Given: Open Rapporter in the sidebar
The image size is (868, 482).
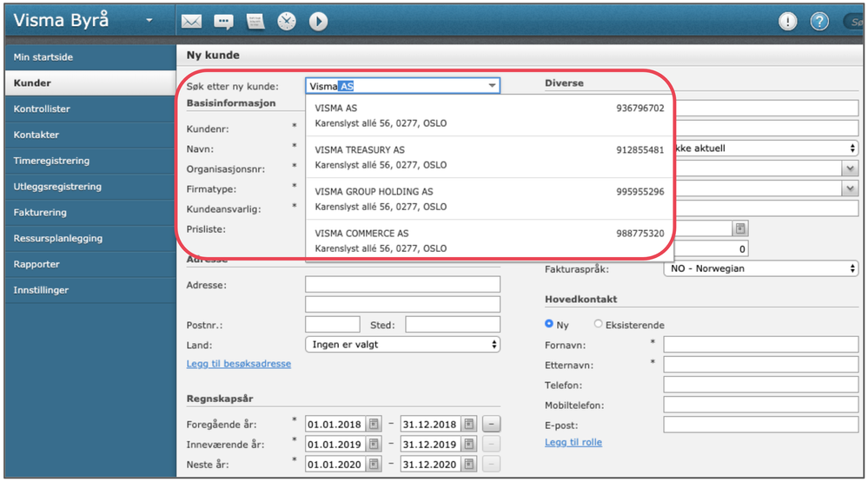Looking at the screenshot, I should coord(90,264).
